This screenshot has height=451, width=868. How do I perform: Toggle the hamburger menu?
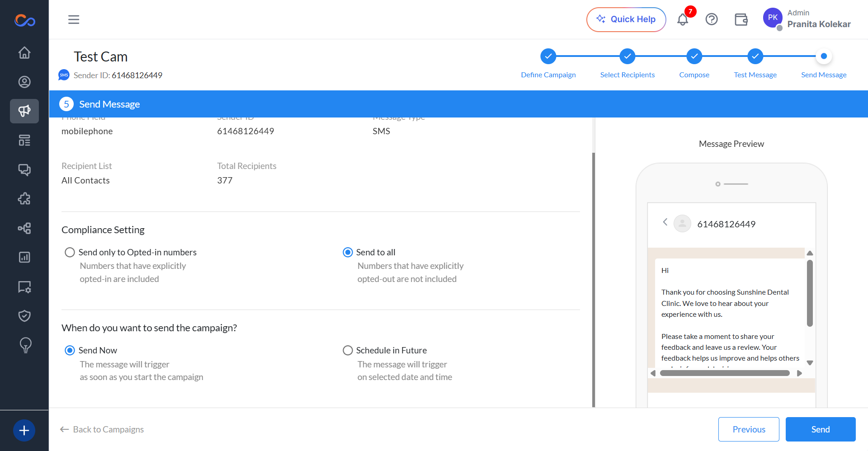click(x=74, y=19)
